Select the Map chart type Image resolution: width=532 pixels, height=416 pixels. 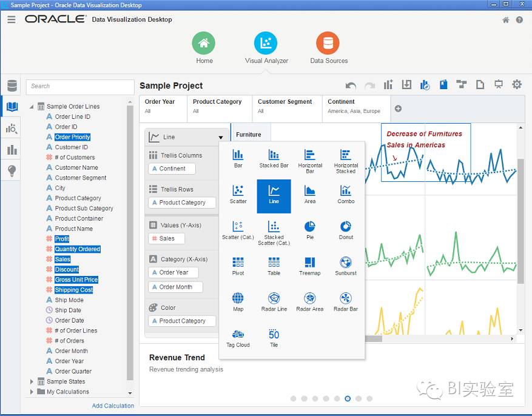click(x=237, y=301)
